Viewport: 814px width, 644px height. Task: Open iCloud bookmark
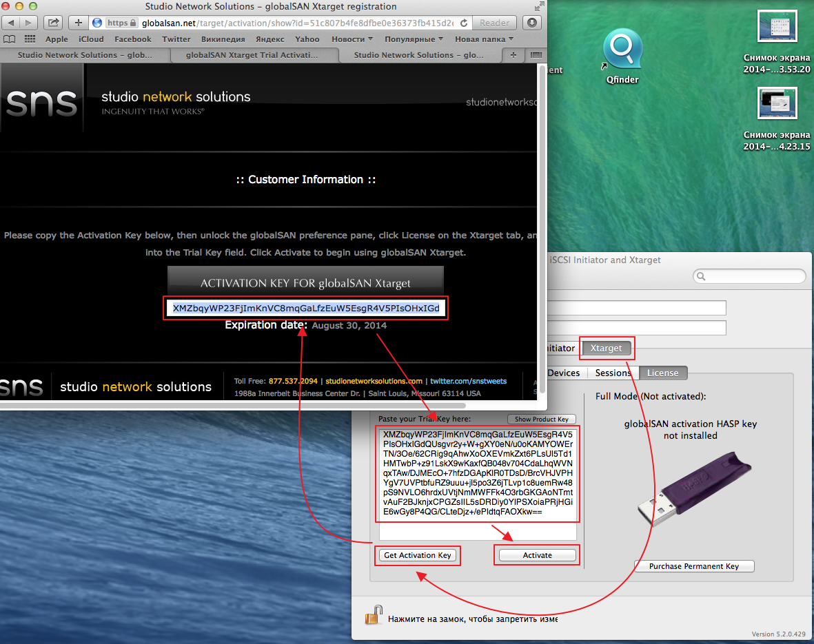tap(91, 39)
